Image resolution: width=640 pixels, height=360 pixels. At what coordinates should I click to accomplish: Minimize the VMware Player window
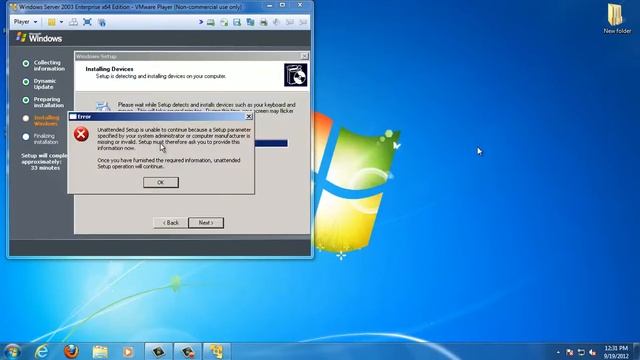tap(269, 6)
